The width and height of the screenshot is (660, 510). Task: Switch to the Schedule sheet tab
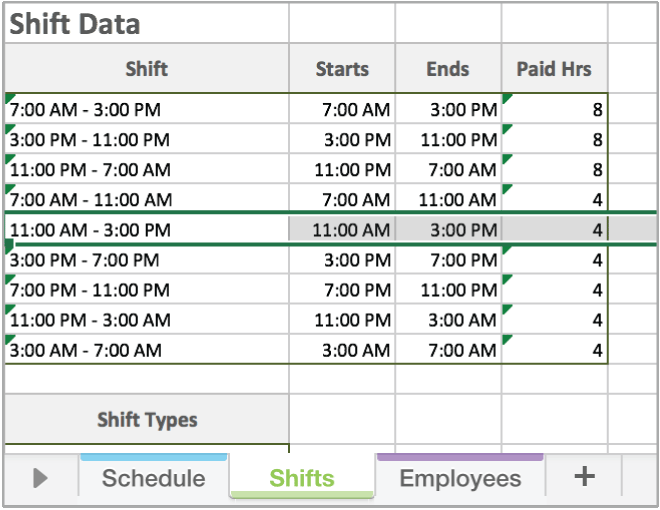click(x=153, y=478)
